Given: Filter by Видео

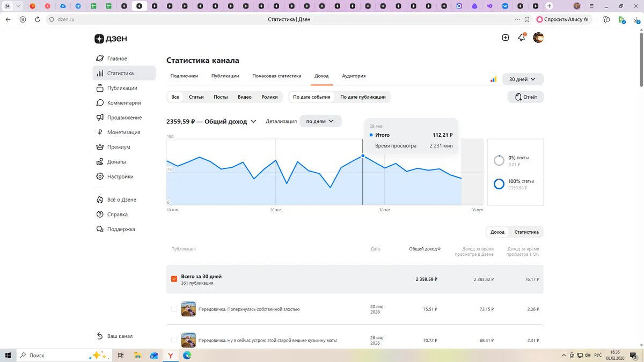Looking at the screenshot, I should point(245,97).
